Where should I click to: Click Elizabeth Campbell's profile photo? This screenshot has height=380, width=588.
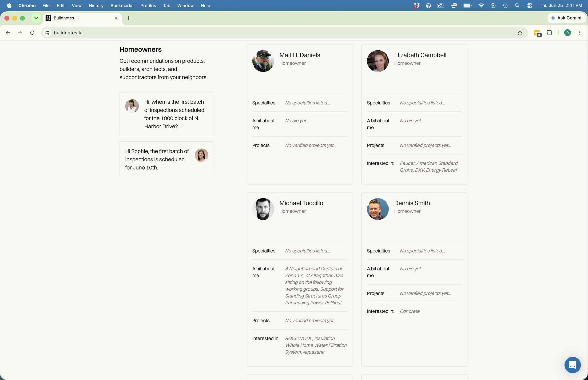[x=377, y=61]
